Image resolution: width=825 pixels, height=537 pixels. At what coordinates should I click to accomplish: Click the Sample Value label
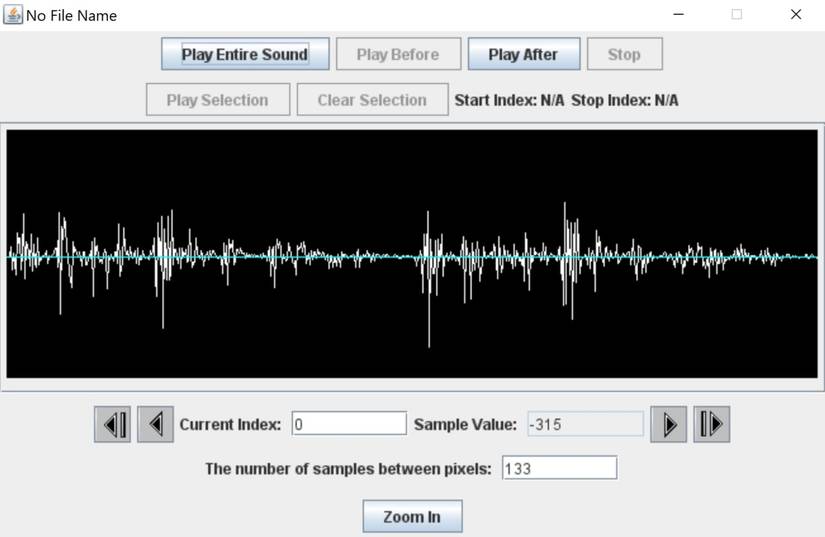pyautogui.click(x=465, y=424)
